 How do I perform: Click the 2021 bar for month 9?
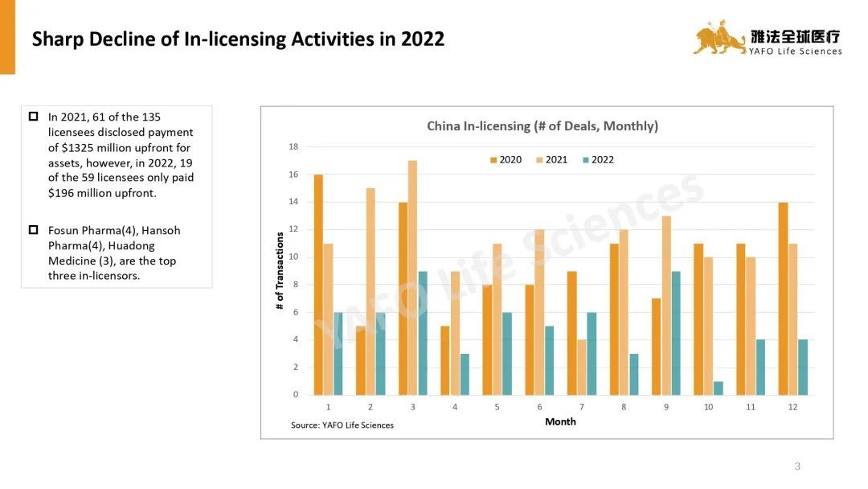666,305
